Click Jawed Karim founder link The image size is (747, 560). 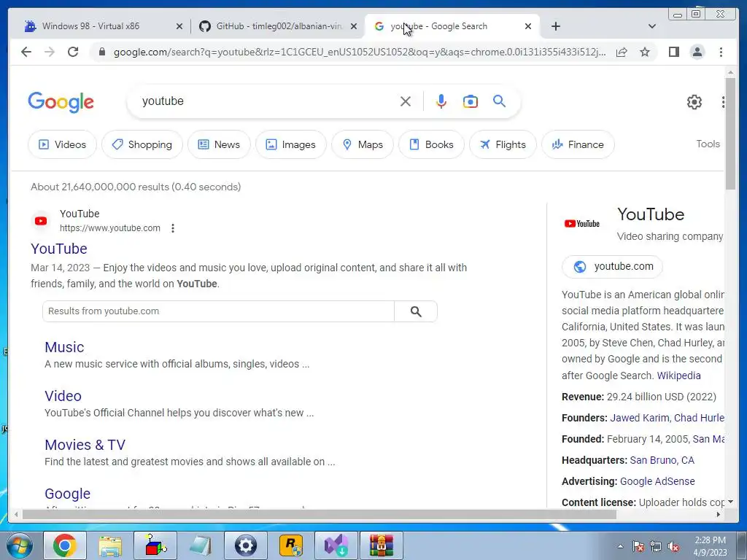[x=640, y=418]
